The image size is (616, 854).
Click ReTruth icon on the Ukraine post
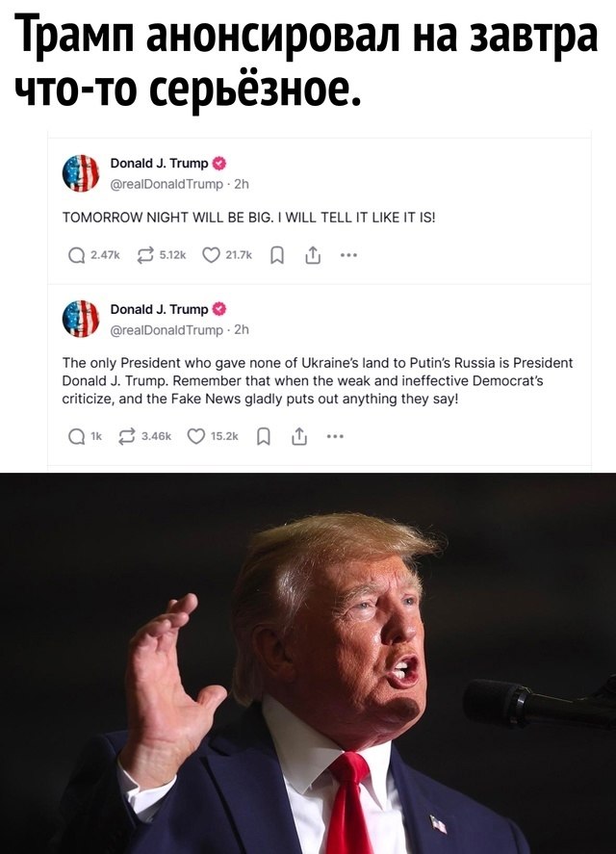coord(127,436)
